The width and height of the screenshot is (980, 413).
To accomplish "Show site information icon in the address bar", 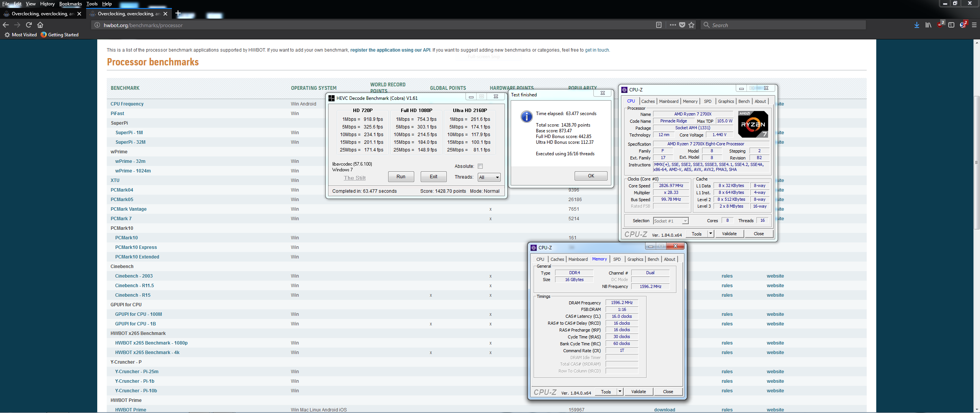I will coord(97,25).
